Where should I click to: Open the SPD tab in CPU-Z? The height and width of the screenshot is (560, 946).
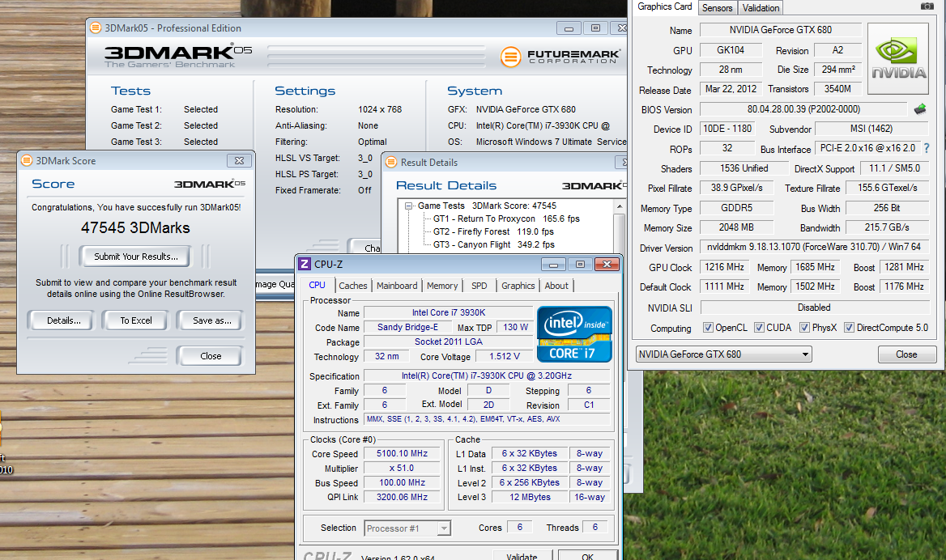point(479,286)
